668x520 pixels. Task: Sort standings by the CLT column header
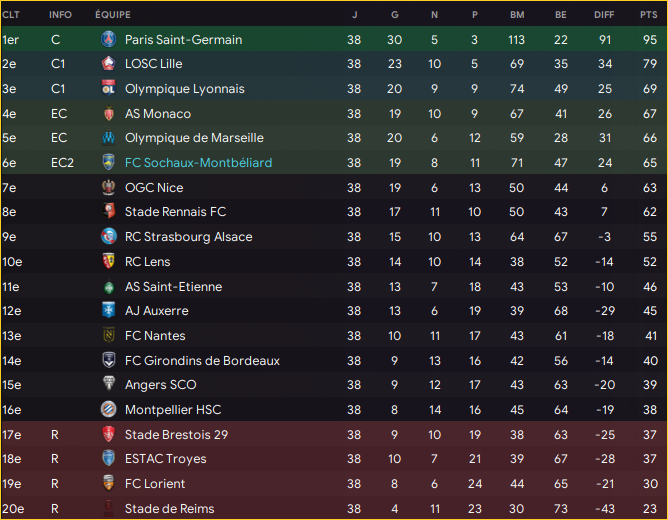point(11,15)
